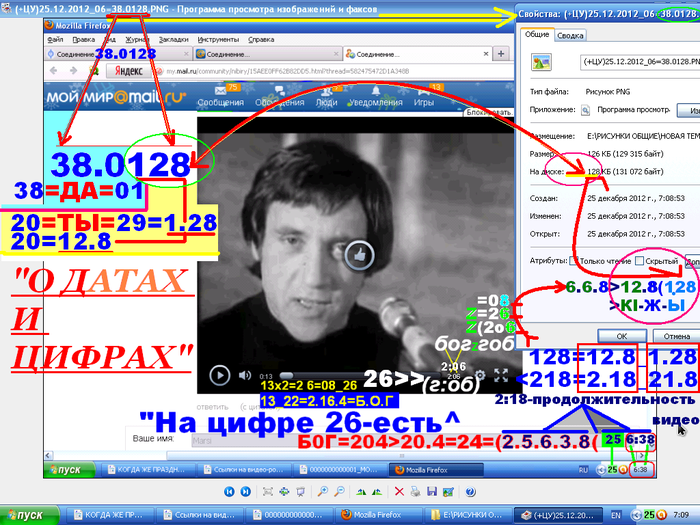Switch to Mozilla Firefox from the taskbar

pyautogui.click(x=379, y=515)
